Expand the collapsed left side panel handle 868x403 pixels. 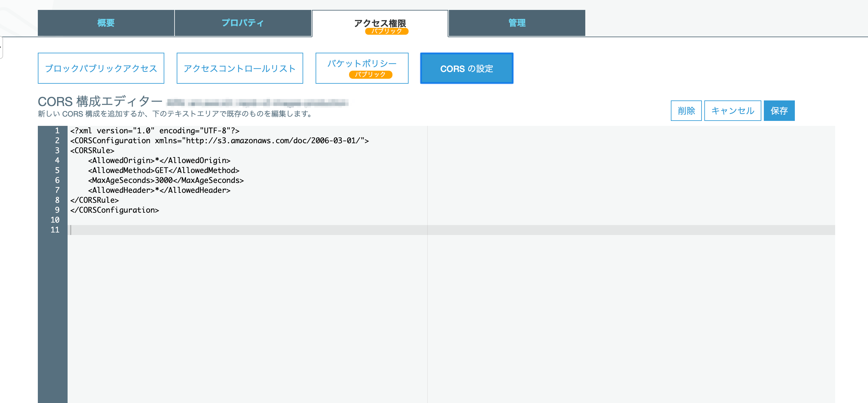pyautogui.click(x=1, y=47)
